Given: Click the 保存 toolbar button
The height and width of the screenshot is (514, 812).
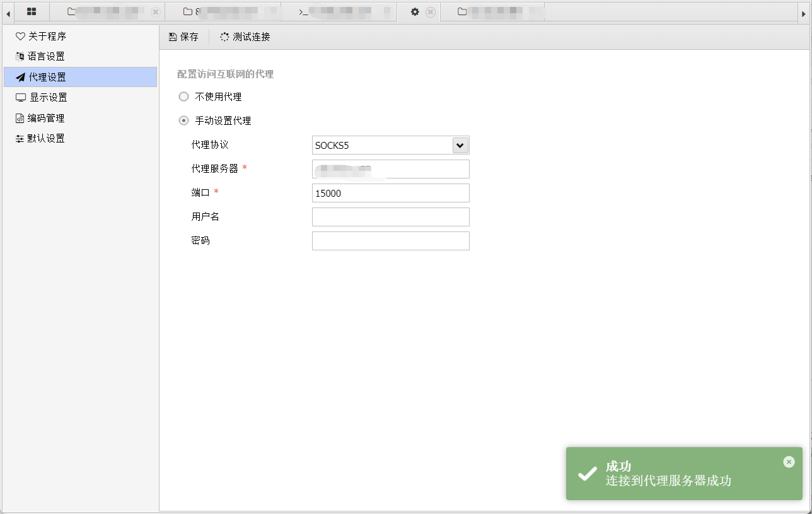Looking at the screenshot, I should pyautogui.click(x=183, y=37).
